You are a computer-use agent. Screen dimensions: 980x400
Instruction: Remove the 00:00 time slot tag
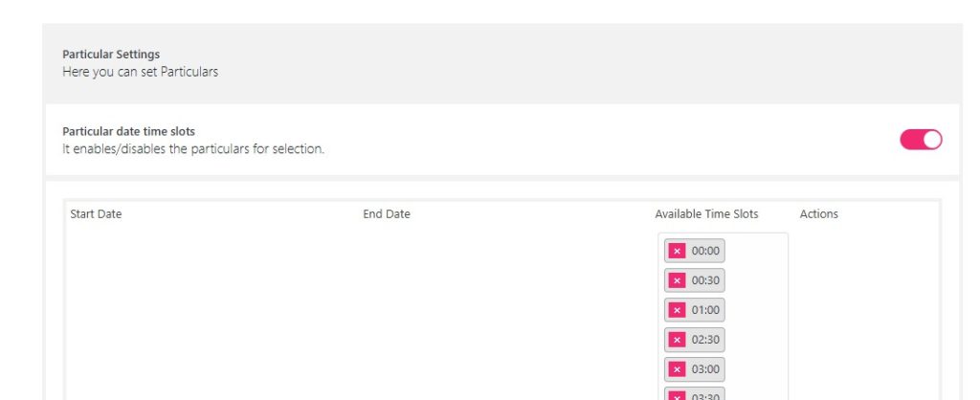pyautogui.click(x=677, y=251)
